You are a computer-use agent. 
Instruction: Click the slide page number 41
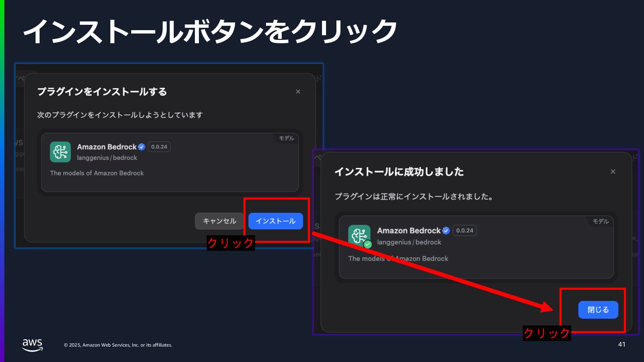point(622,344)
